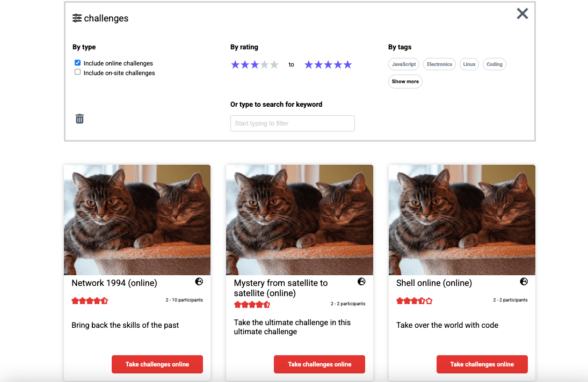Set minimum rating to five stars
The width and height of the screenshot is (588, 382).
[x=274, y=65]
